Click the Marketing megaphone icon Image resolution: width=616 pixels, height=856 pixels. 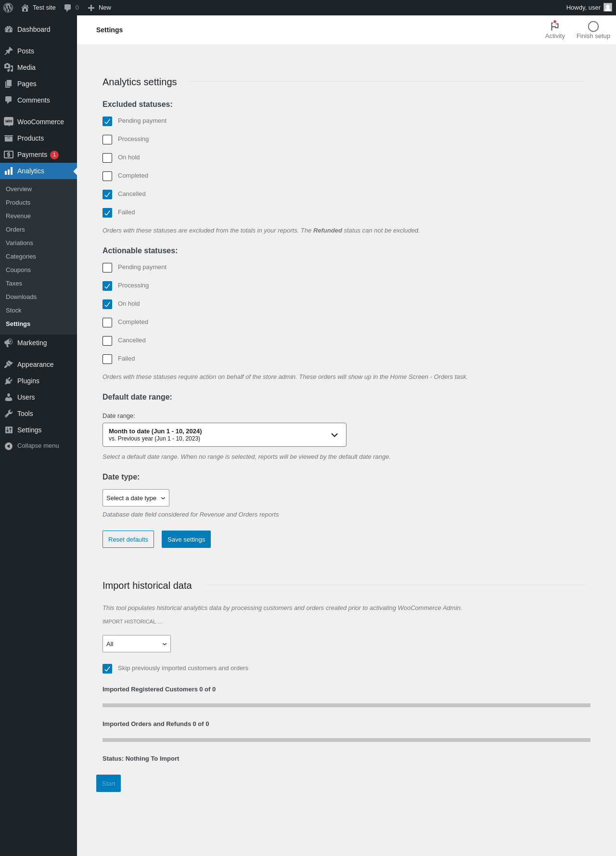[x=9, y=343]
